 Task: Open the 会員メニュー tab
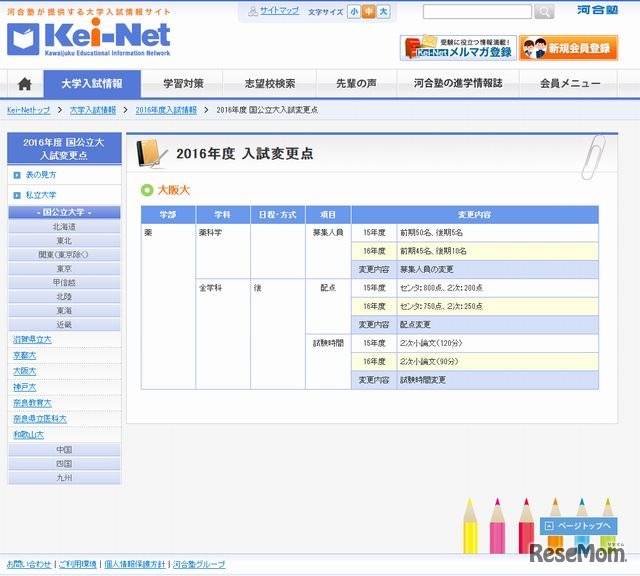pos(570,84)
